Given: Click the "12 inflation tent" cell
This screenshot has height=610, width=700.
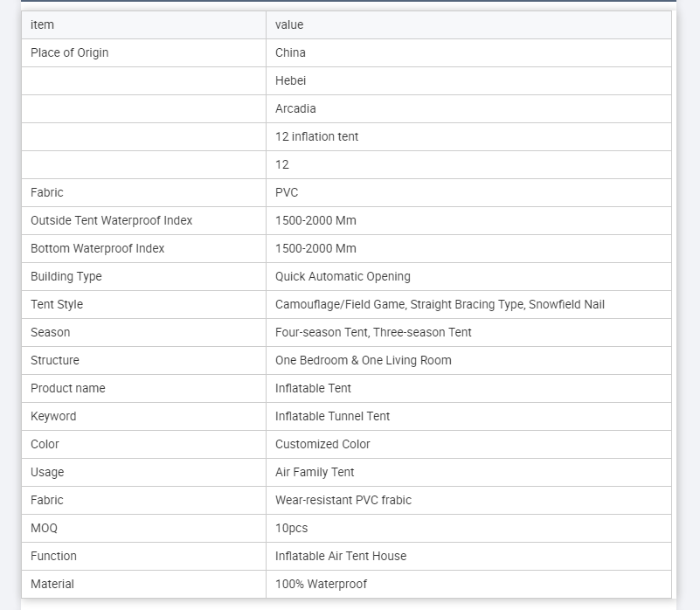Looking at the screenshot, I should click(316, 136).
